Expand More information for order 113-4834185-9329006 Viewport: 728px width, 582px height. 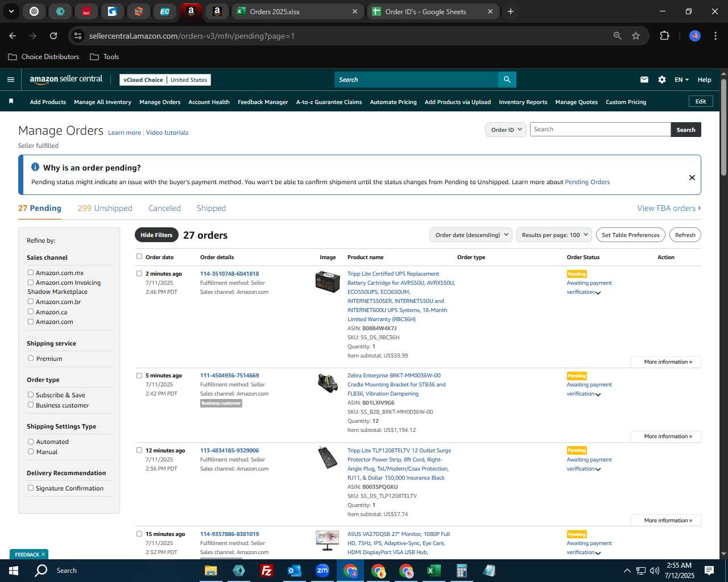click(x=666, y=521)
